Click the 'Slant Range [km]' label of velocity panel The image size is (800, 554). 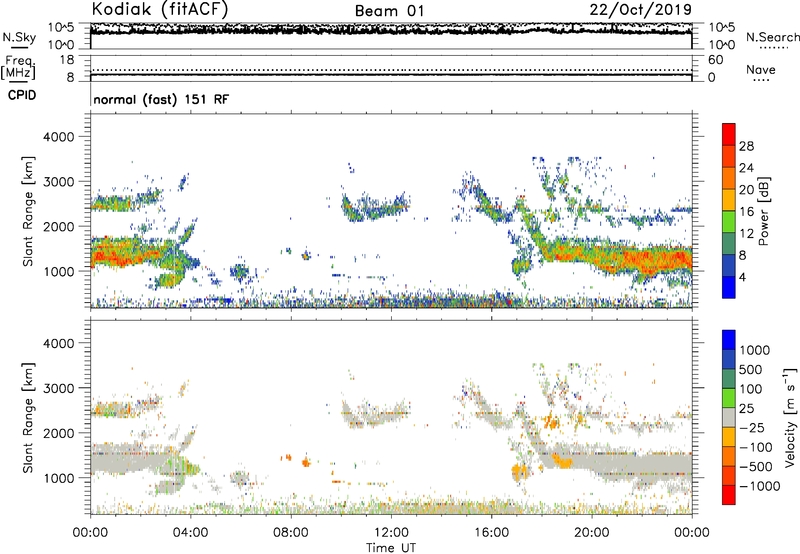pos(28,417)
